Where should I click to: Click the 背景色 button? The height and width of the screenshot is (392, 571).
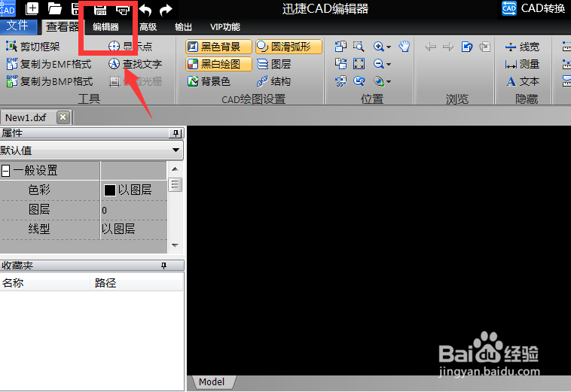[x=209, y=81]
